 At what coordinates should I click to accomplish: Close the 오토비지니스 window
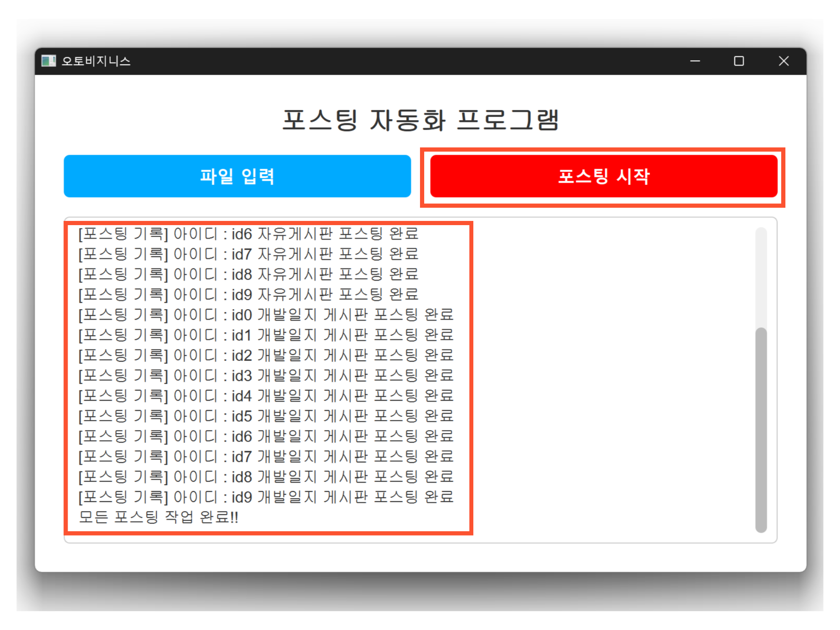pos(784,61)
